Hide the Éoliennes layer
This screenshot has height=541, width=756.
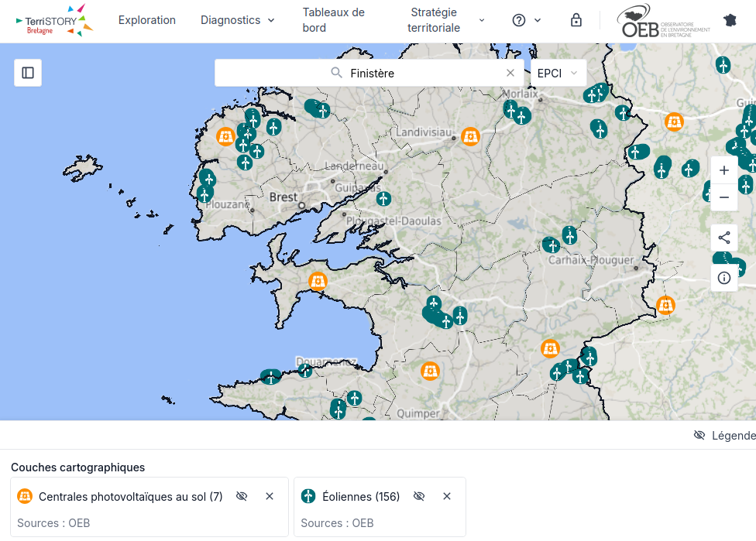419,496
